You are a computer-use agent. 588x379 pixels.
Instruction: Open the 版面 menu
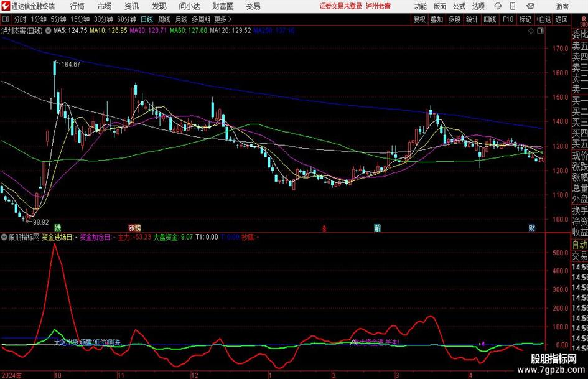click(439, 6)
